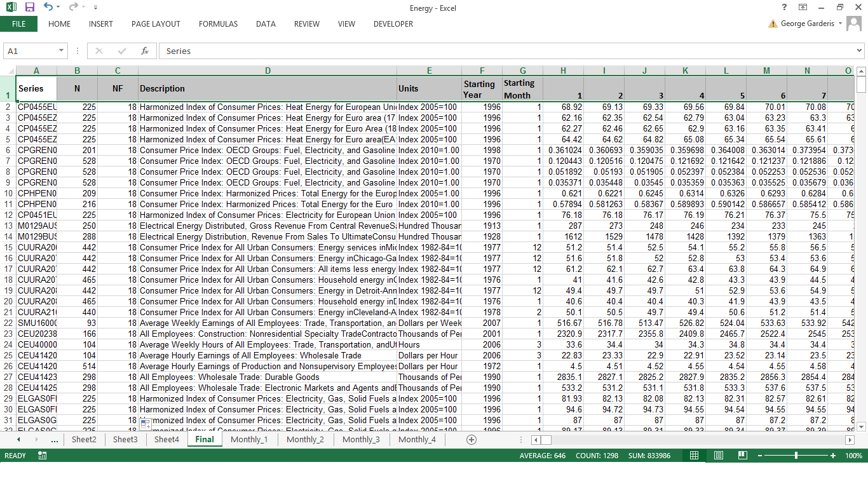Click the zoom in plus button
The image size is (868, 488).
(x=833, y=456)
